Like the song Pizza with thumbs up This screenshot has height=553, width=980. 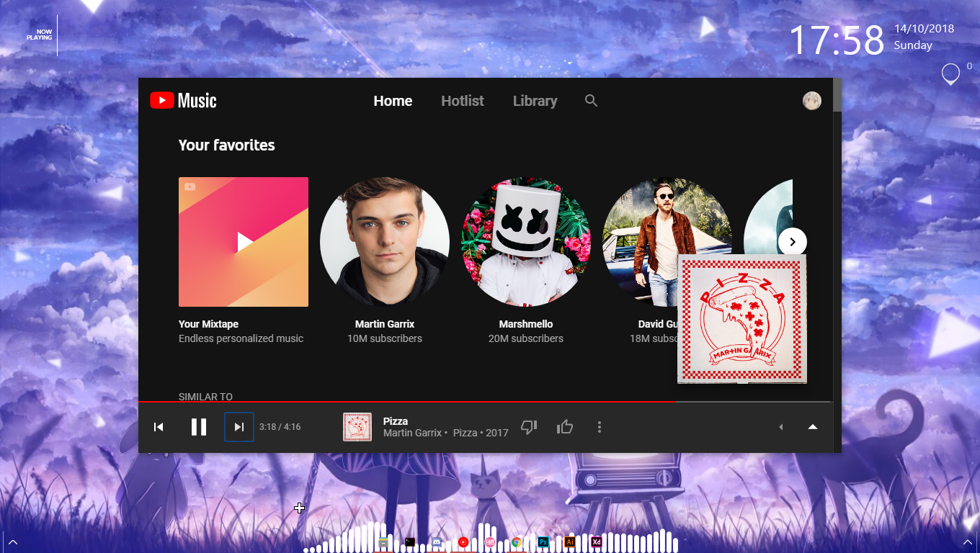564,426
